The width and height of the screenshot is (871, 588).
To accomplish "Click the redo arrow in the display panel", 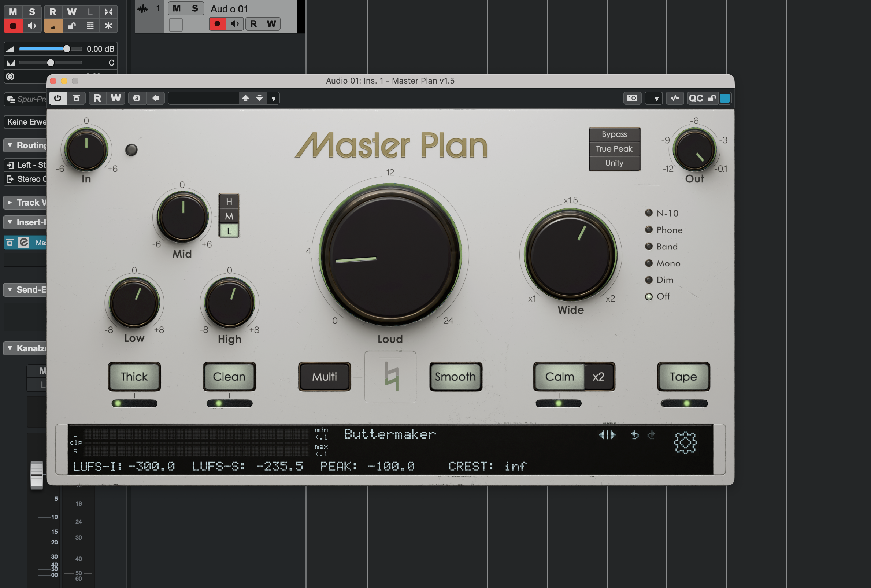I will click(651, 435).
